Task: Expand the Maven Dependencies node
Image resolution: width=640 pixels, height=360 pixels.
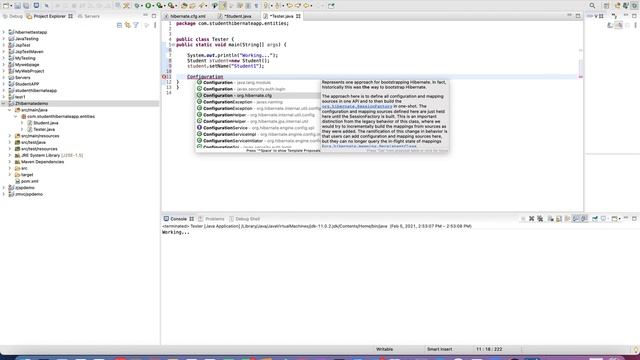Action: coord(10,162)
